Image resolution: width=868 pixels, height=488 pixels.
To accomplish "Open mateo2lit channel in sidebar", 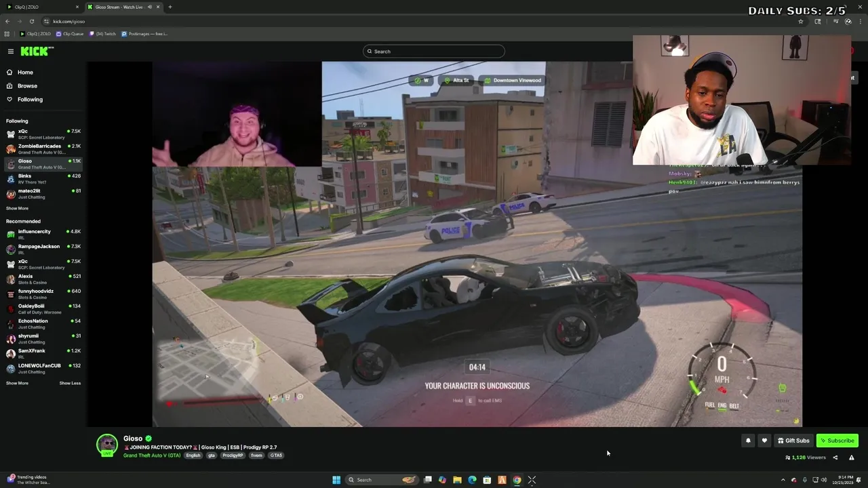I will tap(43, 194).
